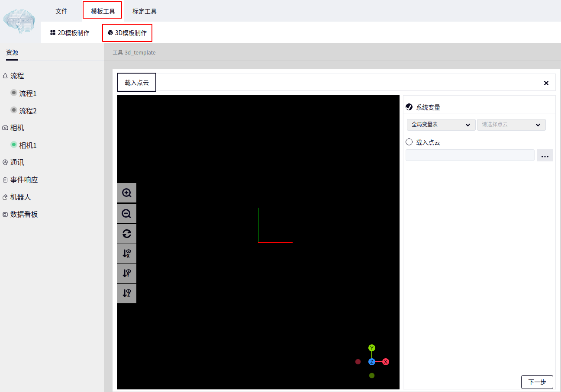Image resolution: width=561 pixels, height=392 pixels.
Task: Click the 通讯 section icon
Action: 5,162
